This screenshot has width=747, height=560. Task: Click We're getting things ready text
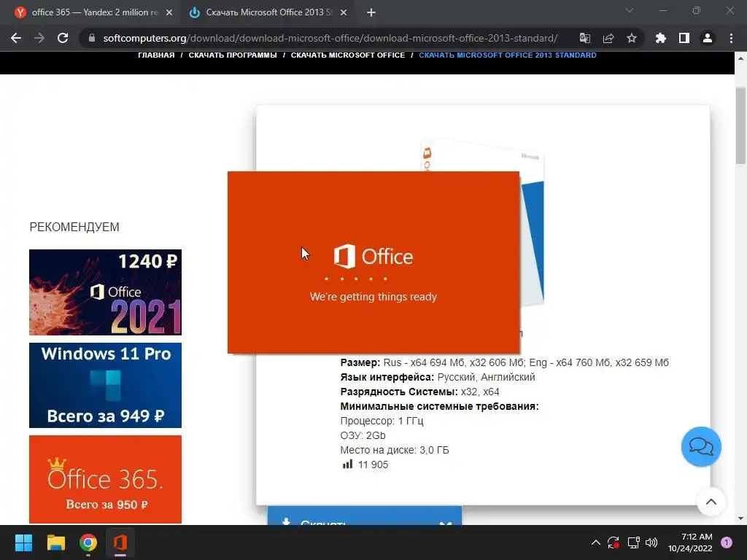(373, 297)
